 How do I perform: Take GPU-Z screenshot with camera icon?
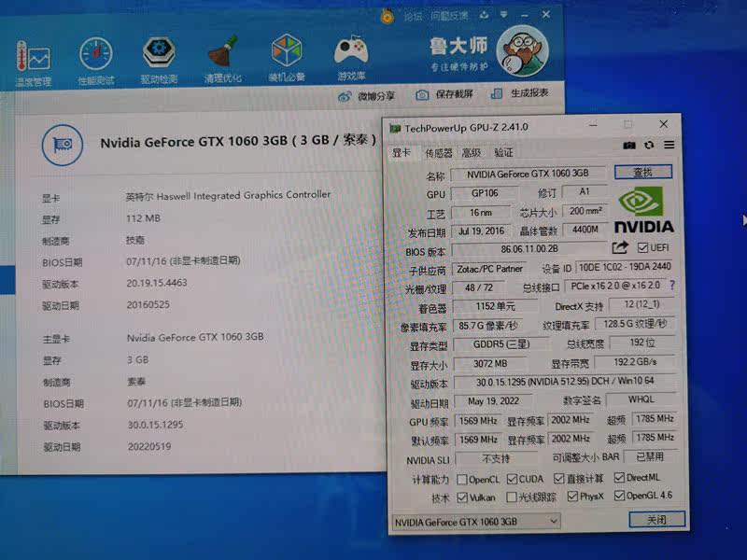[628, 146]
